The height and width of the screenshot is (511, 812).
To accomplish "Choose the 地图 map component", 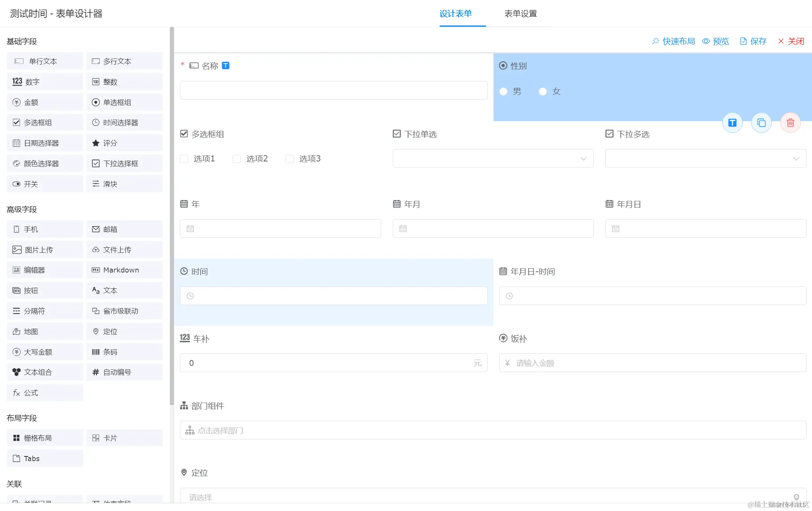I will (x=45, y=331).
